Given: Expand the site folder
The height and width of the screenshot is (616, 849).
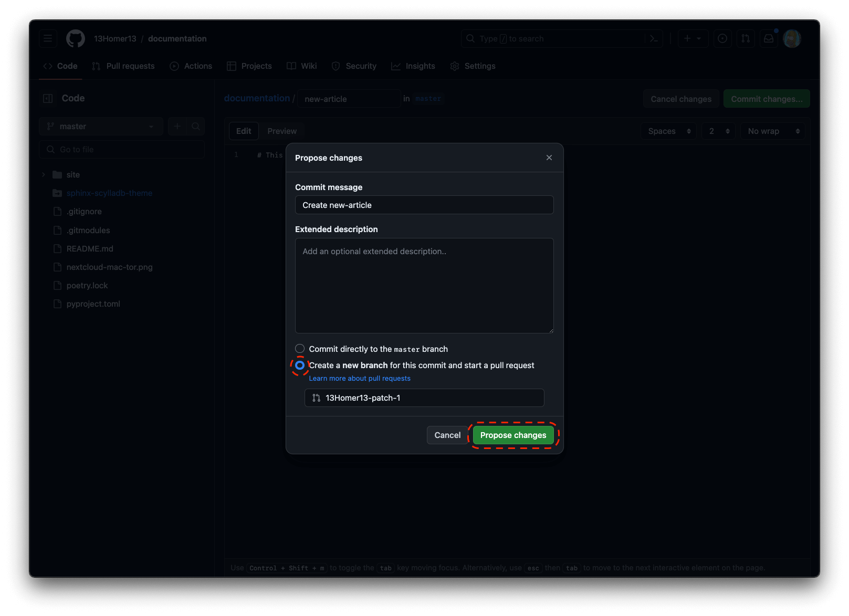Looking at the screenshot, I should 44,175.
